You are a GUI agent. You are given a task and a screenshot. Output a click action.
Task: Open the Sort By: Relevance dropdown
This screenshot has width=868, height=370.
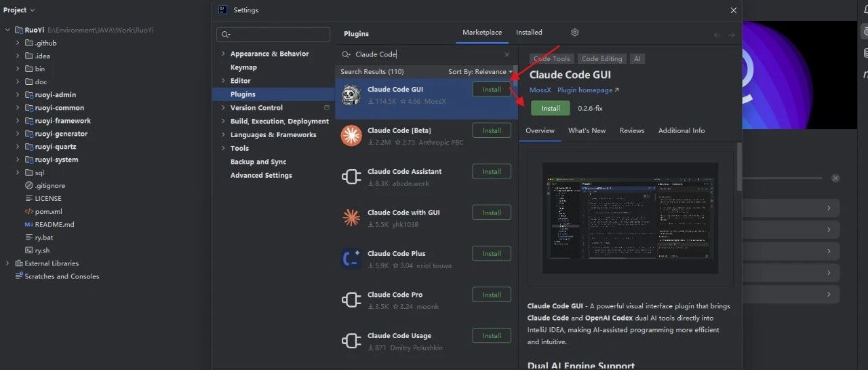(480, 71)
